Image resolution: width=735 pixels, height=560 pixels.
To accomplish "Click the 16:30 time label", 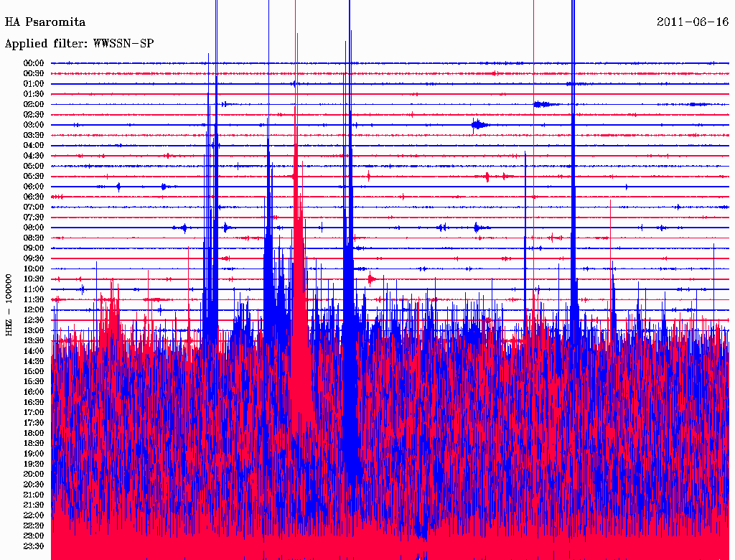I will pyautogui.click(x=34, y=403).
